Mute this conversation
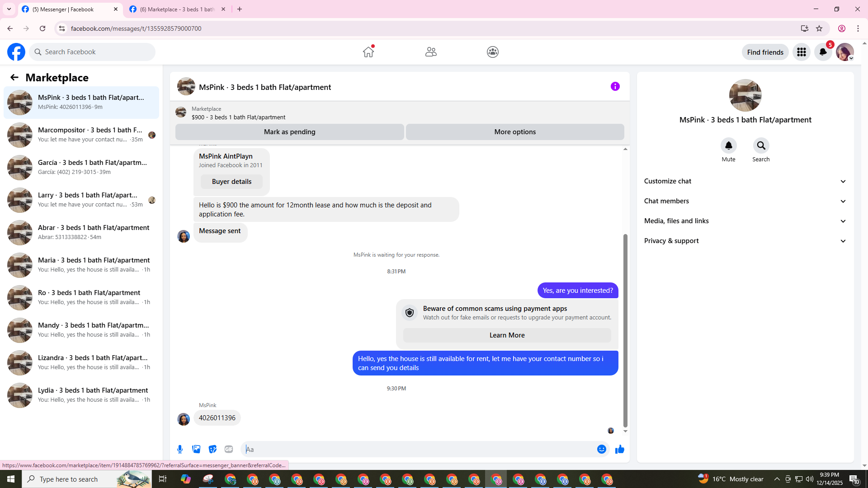868x488 pixels. point(728,146)
